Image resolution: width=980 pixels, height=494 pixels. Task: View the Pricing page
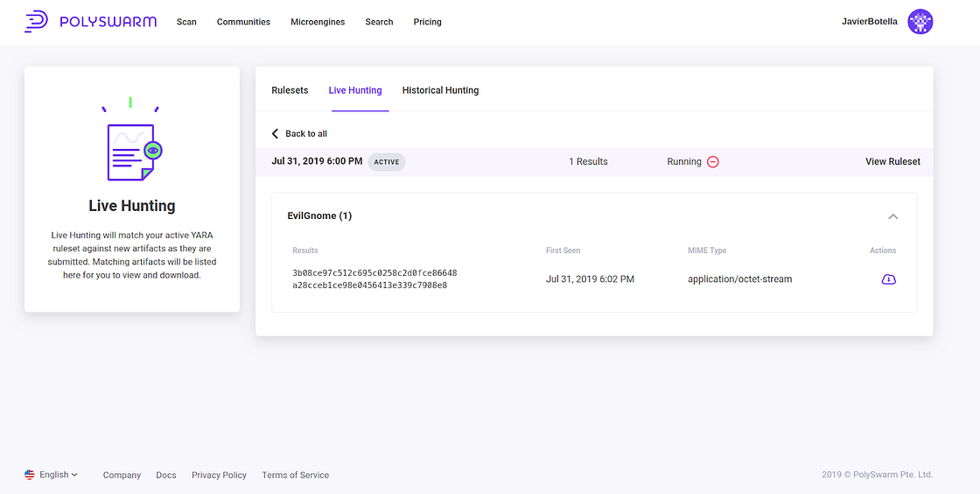[428, 22]
